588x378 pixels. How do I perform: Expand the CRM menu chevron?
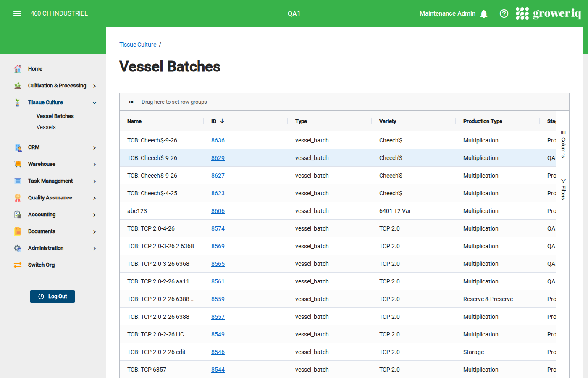tap(94, 147)
